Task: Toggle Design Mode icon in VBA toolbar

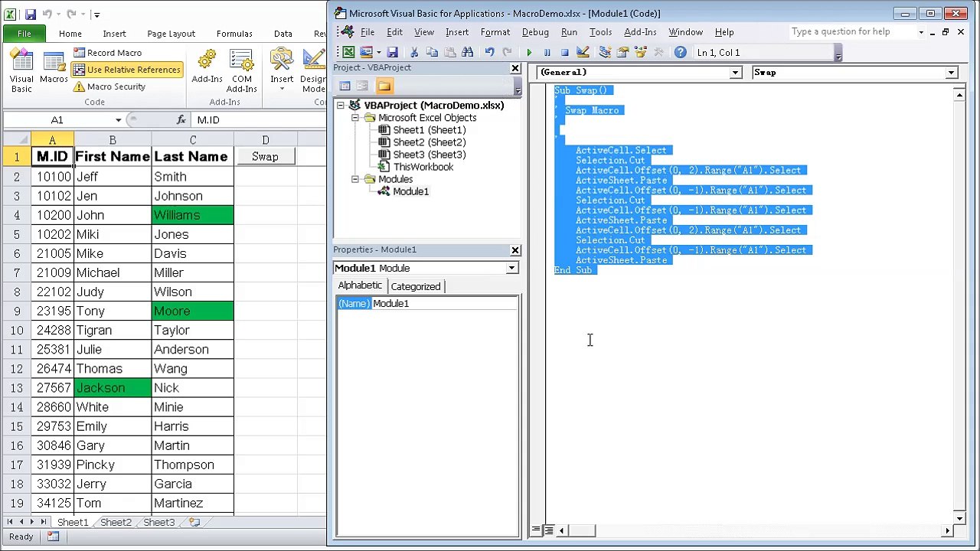Action: click(x=583, y=53)
